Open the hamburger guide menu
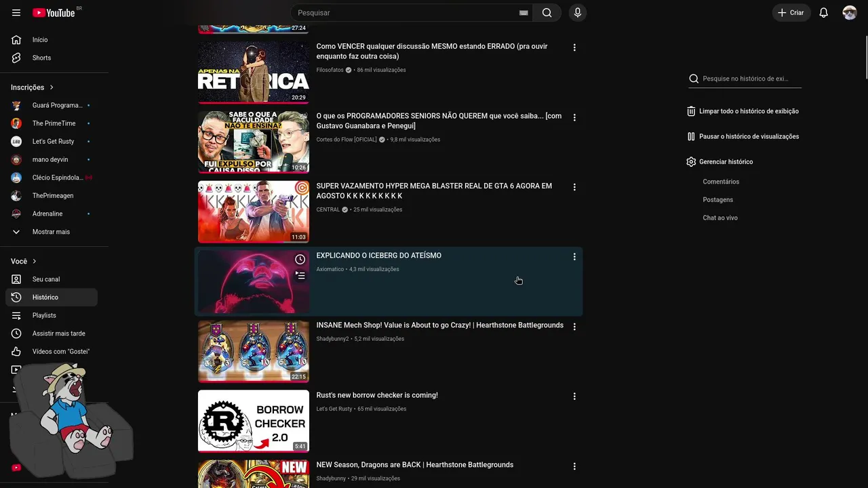Image resolution: width=868 pixels, height=488 pixels. (16, 13)
